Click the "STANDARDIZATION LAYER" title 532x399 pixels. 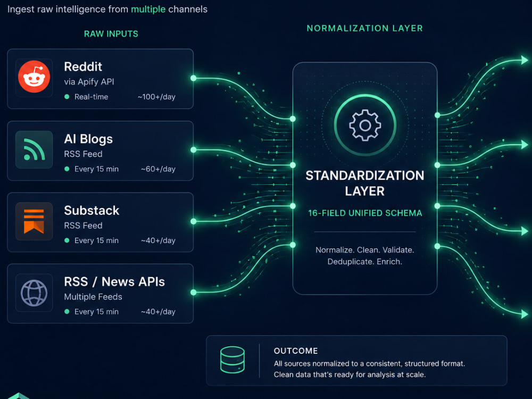pos(365,183)
